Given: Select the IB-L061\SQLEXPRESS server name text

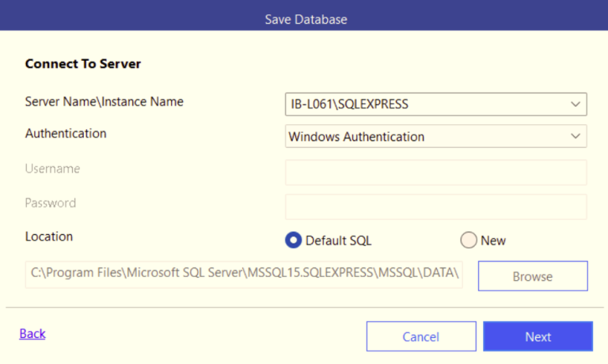Looking at the screenshot, I should [x=349, y=104].
